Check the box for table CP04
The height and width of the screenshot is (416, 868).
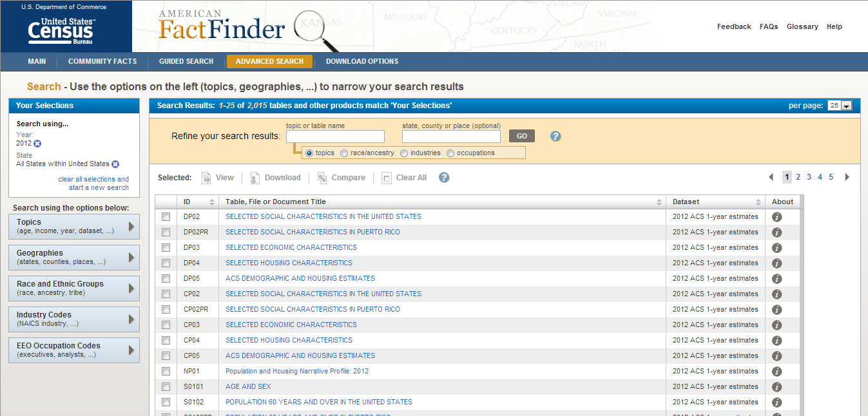(x=166, y=340)
